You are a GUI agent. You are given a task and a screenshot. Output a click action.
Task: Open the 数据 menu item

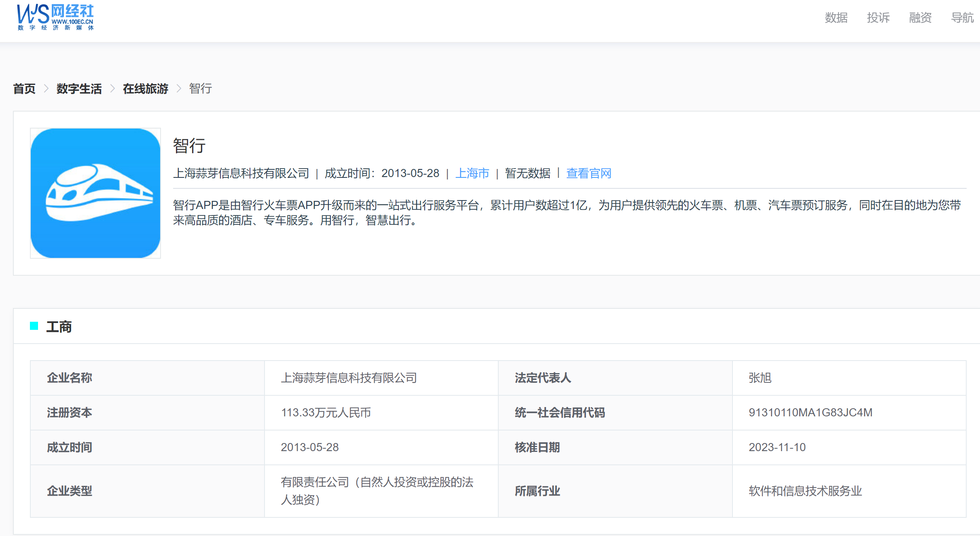pos(836,18)
